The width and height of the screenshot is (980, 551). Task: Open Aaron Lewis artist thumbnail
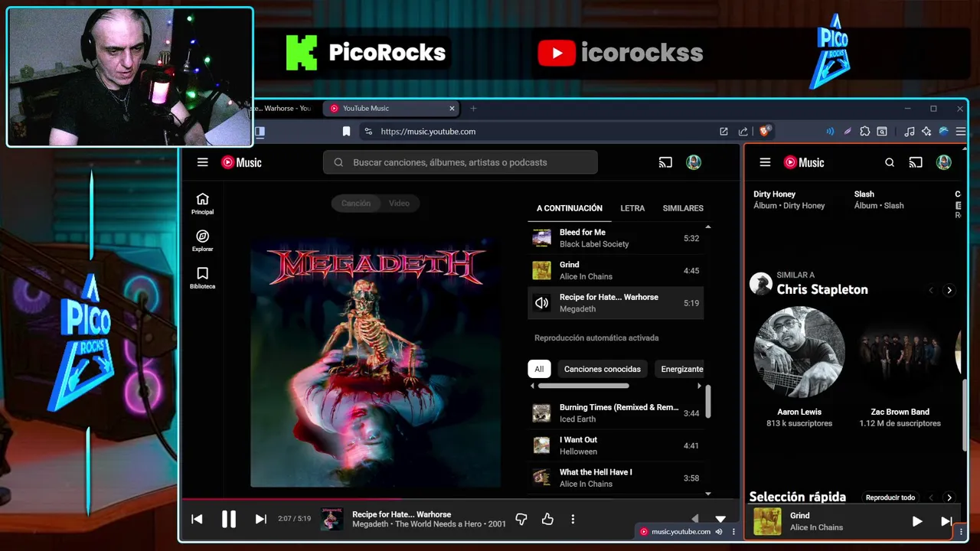(x=799, y=352)
